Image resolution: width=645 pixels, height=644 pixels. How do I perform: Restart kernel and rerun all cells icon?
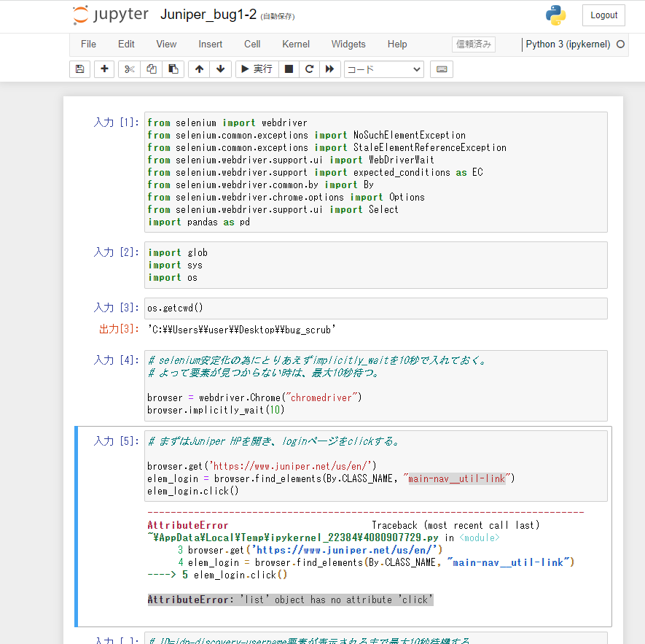(x=330, y=69)
